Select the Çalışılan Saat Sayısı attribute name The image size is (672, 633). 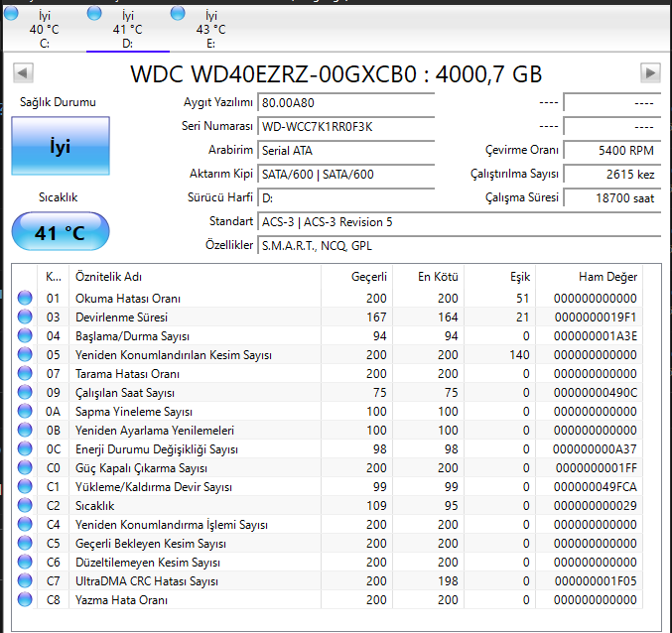(125, 393)
